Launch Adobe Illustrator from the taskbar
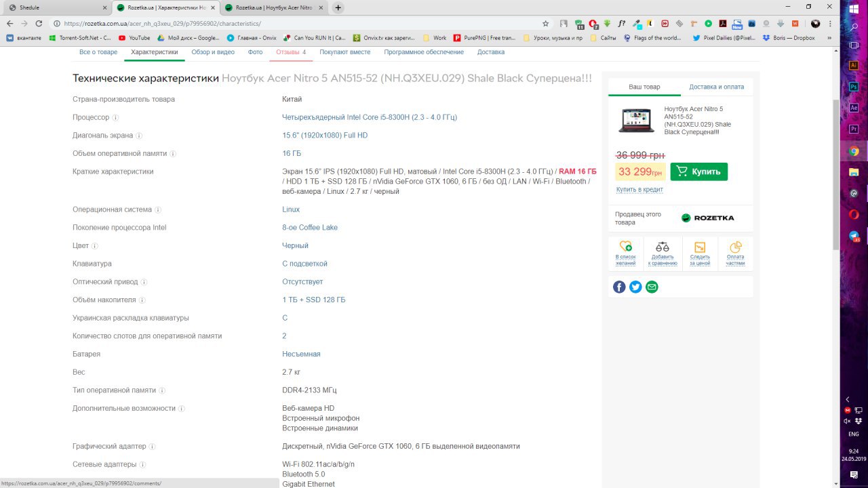The height and width of the screenshot is (488, 868). coord(854,65)
